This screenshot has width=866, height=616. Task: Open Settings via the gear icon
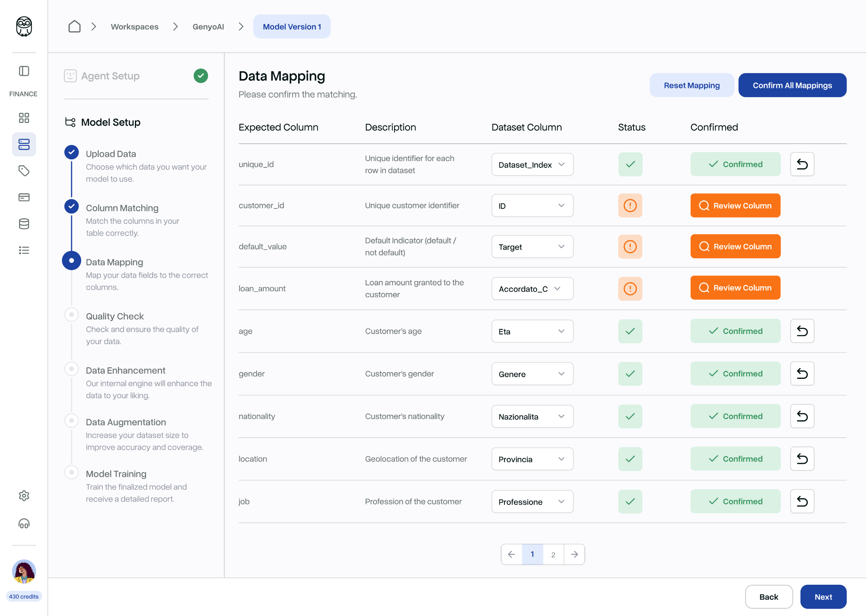coord(24,496)
